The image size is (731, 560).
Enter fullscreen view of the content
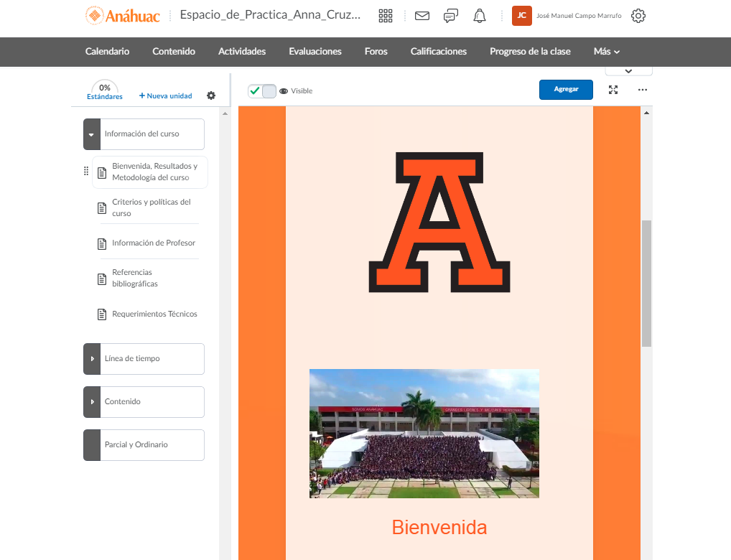(x=613, y=90)
